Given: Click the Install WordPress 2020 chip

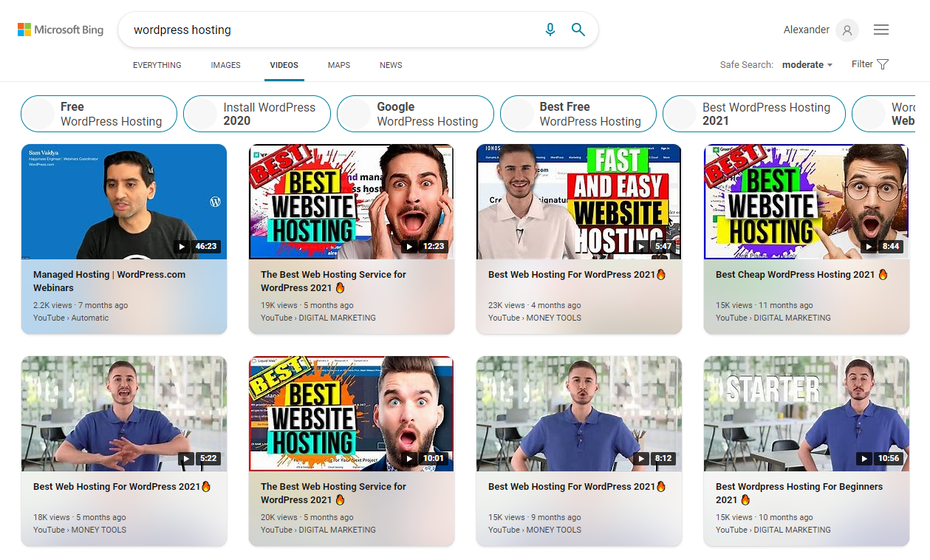Looking at the screenshot, I should pos(256,113).
